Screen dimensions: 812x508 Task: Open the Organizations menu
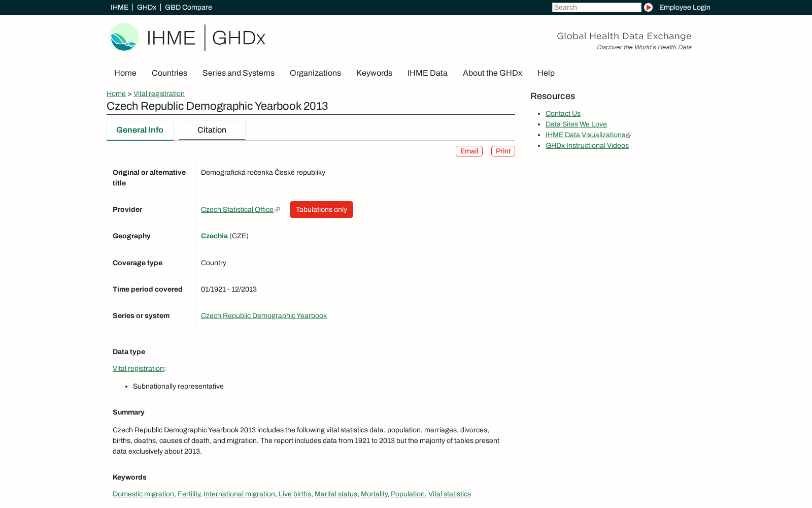point(315,73)
